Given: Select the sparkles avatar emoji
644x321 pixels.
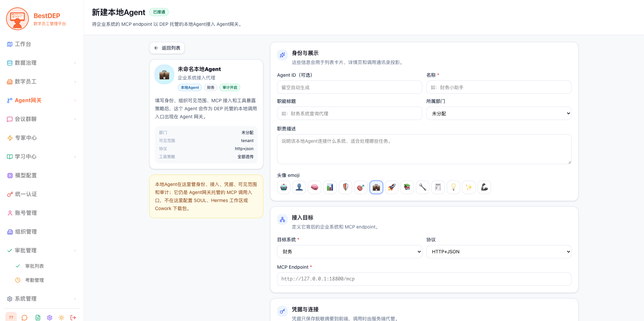Looking at the screenshot, I should point(469,187).
